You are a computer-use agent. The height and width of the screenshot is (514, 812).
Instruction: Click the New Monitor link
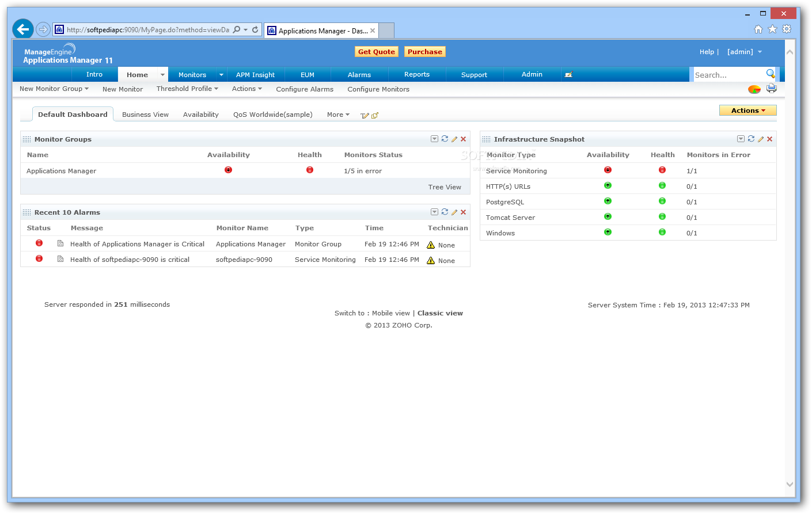123,89
